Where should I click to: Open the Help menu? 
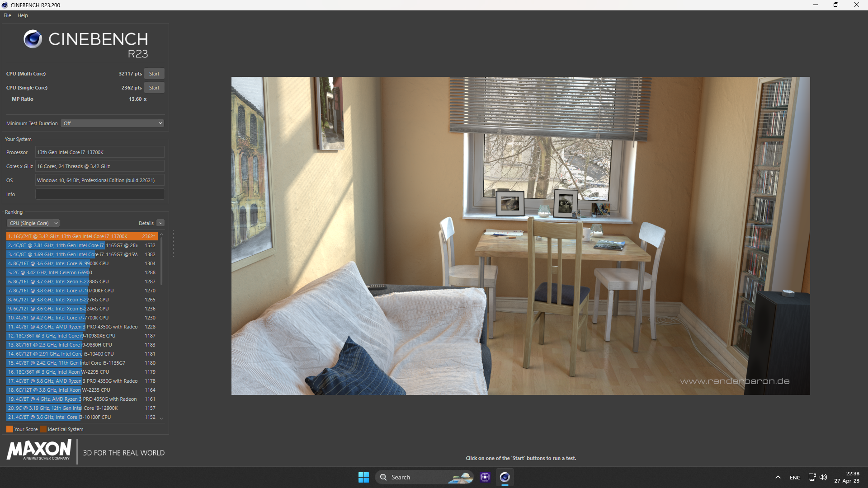(x=23, y=15)
